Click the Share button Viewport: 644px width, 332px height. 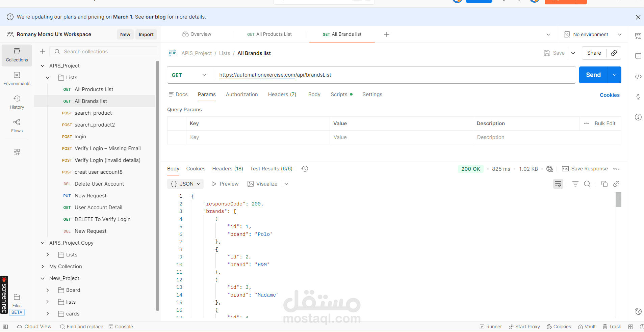(594, 53)
